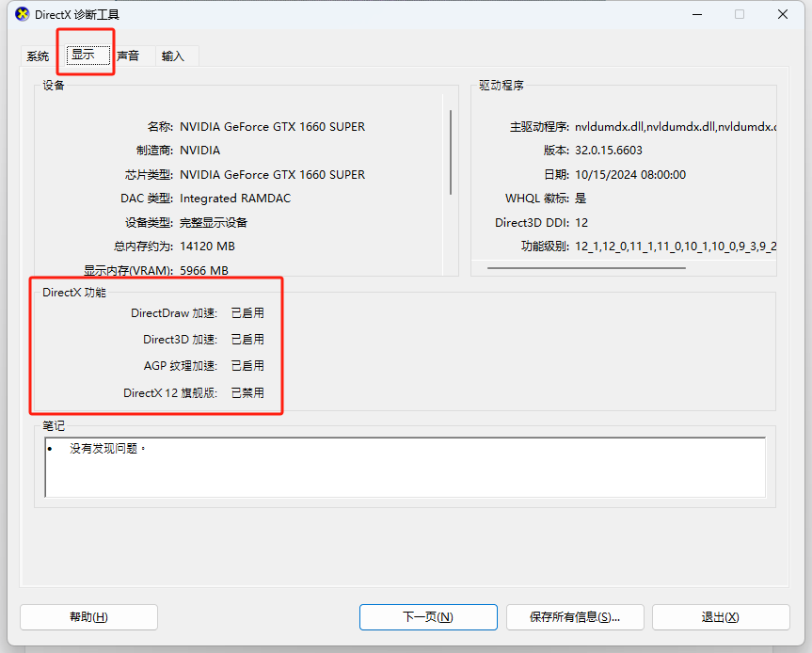The width and height of the screenshot is (812, 653).
Task: Click the 下一页(N) button
Action: coord(428,617)
